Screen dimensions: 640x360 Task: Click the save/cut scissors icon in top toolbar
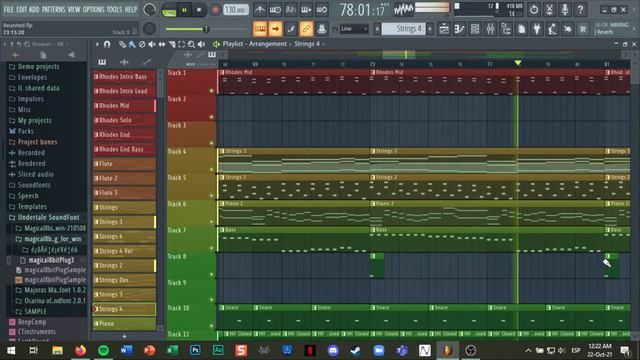coord(549,9)
